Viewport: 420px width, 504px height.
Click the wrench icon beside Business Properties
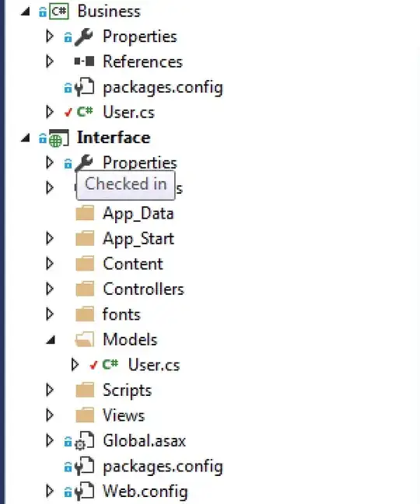pyautogui.click(x=84, y=37)
